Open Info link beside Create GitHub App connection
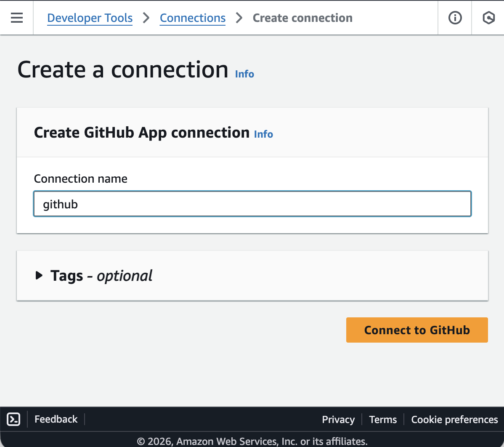 point(263,134)
